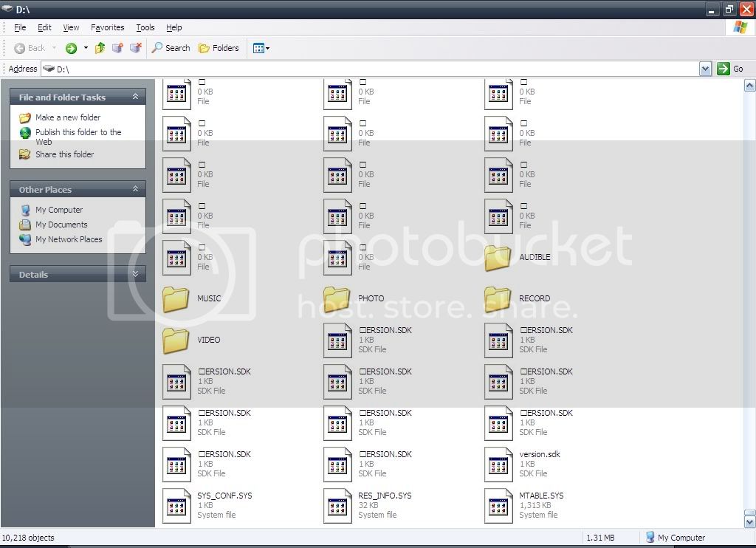Click the 1.31 MB status bar text

pos(600,538)
